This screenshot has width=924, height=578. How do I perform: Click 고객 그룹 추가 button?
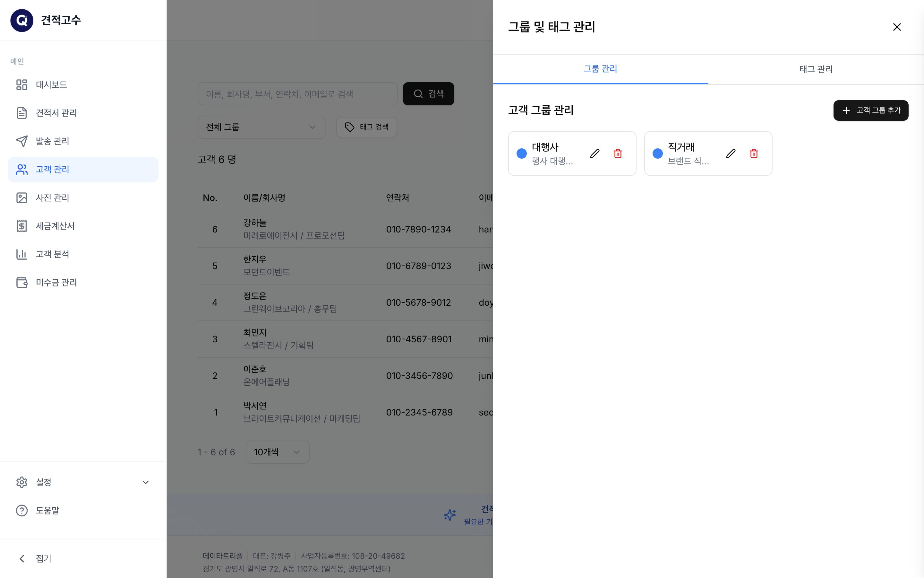point(871,110)
